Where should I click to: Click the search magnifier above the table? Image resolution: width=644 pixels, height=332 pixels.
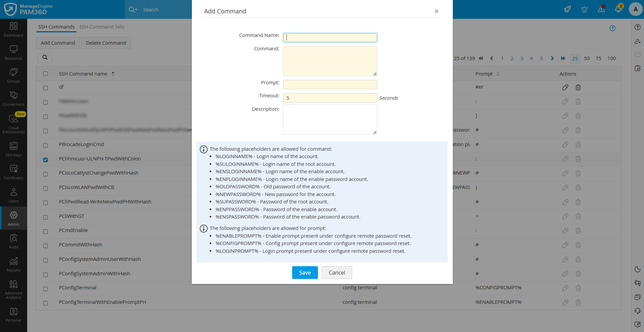pyautogui.click(x=45, y=57)
